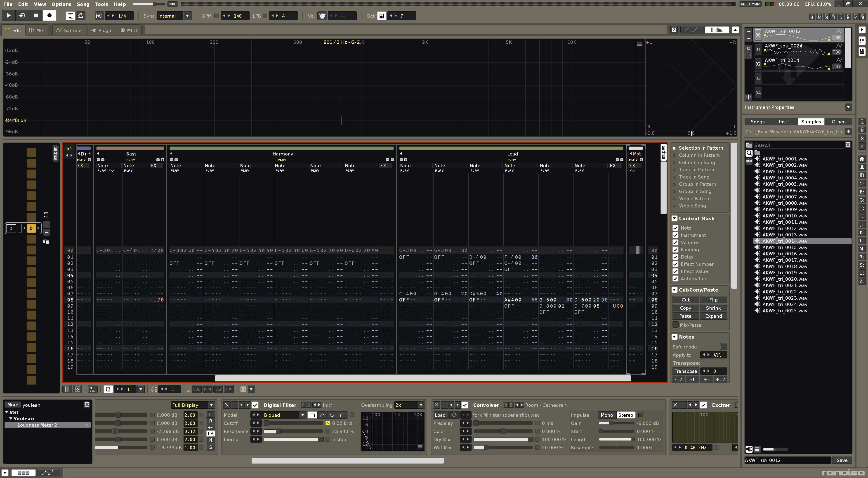Uncheck the Panning checkbox in Content Mask

click(675, 250)
